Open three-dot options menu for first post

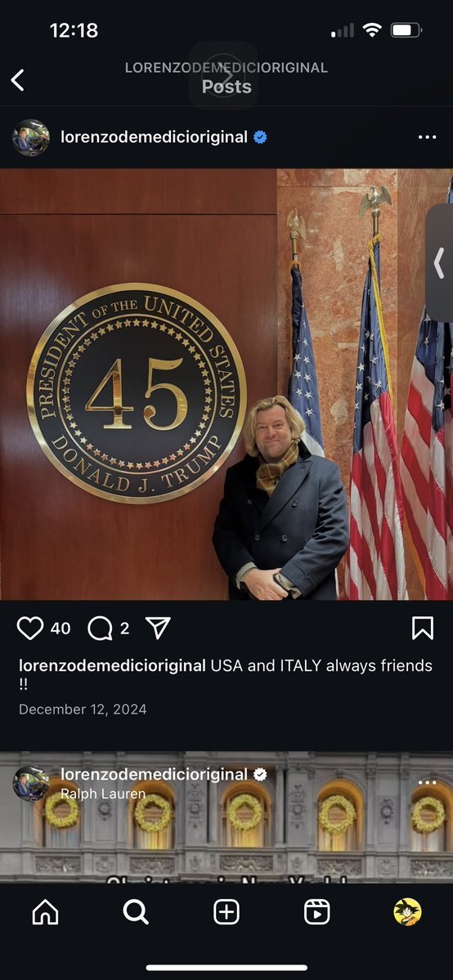click(428, 137)
